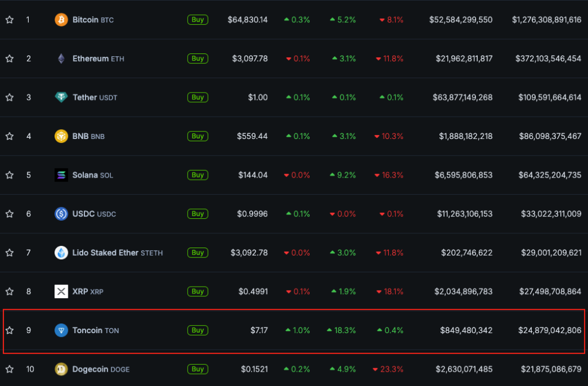This screenshot has width=588, height=386.
Task: Open the Dogecoin DOGE name link
Action: 100,369
